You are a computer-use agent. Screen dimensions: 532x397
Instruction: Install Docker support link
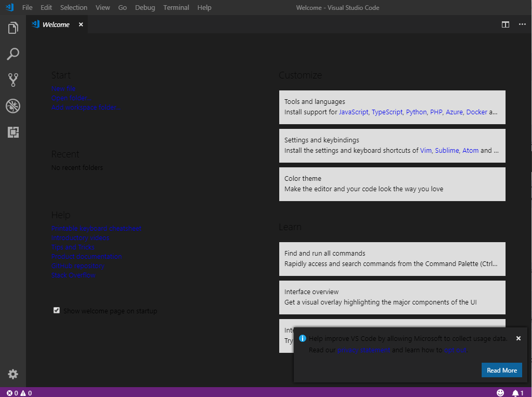(x=476, y=112)
